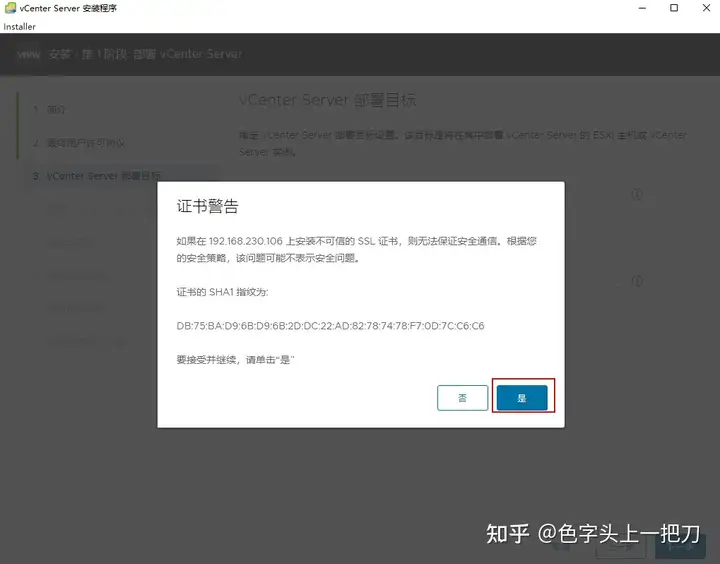Maximize the installer window
The height and width of the screenshot is (564, 720).
click(x=674, y=8)
